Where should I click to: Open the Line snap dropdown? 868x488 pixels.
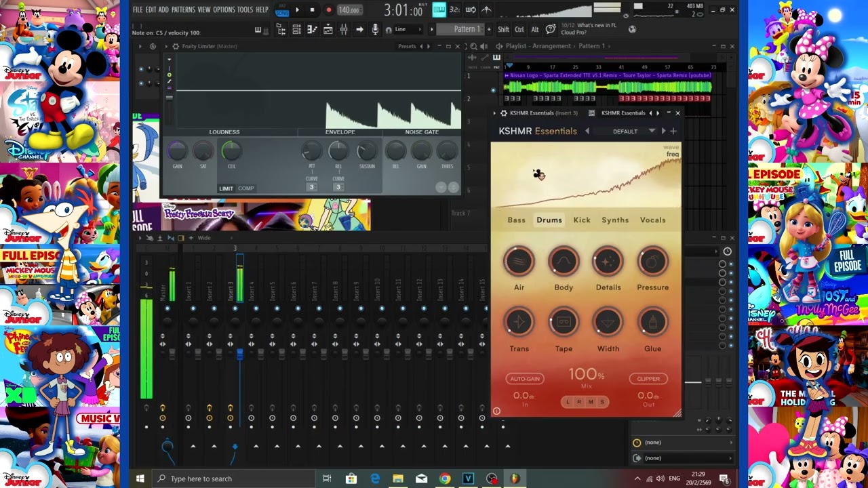click(x=410, y=29)
